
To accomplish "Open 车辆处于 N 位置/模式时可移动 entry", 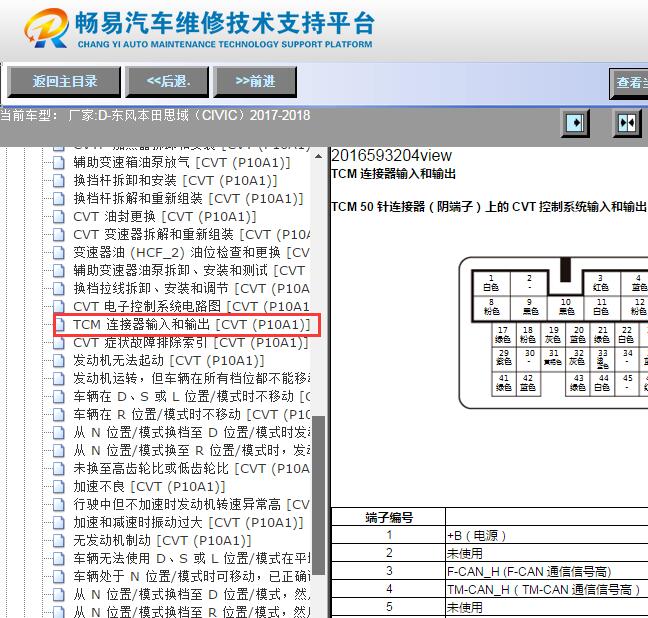I will [x=191, y=577].
